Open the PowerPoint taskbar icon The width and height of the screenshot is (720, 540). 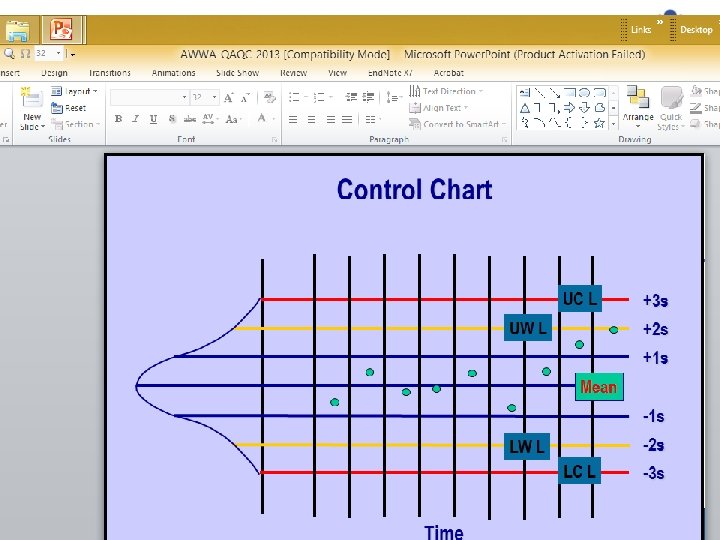coord(61,29)
